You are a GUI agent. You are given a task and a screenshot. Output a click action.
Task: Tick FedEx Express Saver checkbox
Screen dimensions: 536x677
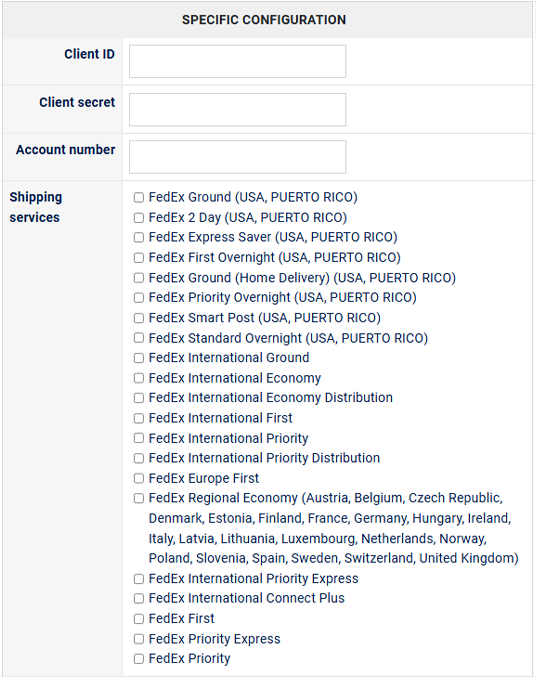click(x=139, y=237)
